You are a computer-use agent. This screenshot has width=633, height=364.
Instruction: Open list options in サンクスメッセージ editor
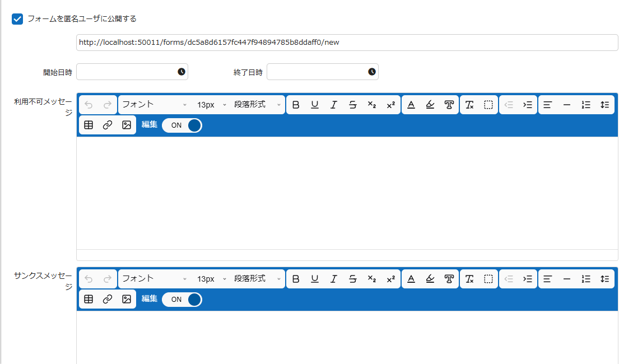[x=586, y=279]
